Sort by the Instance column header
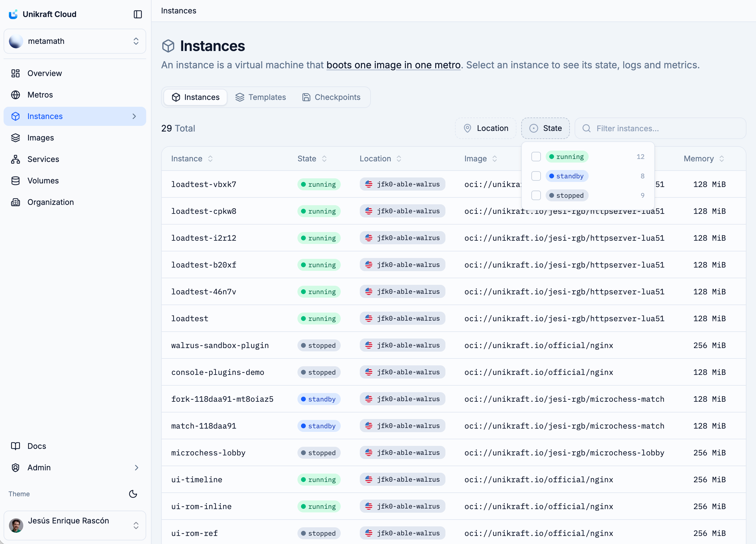 (x=192, y=159)
